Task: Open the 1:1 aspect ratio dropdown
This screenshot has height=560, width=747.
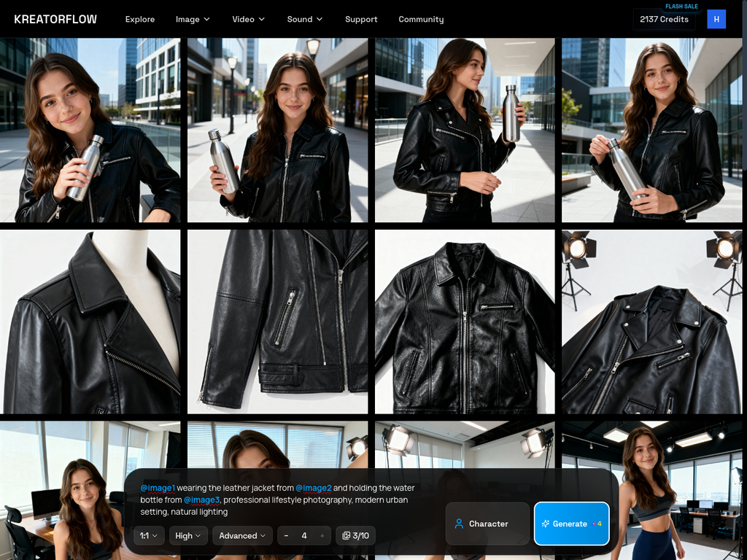Action: coord(148,535)
